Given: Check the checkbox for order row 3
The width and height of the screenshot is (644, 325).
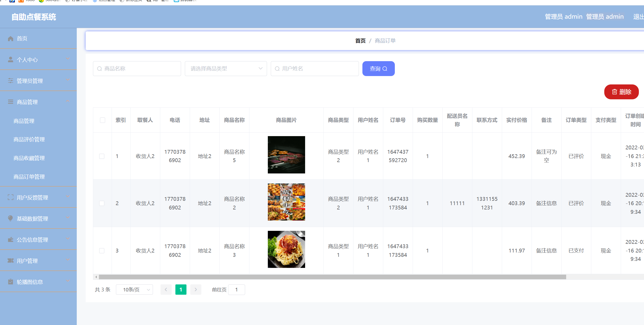Looking at the screenshot, I should click(x=102, y=251).
